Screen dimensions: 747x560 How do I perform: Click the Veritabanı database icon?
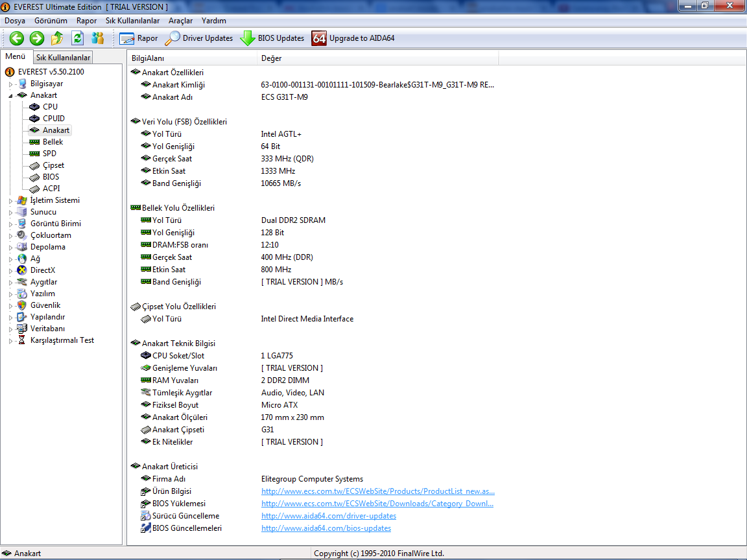22,329
